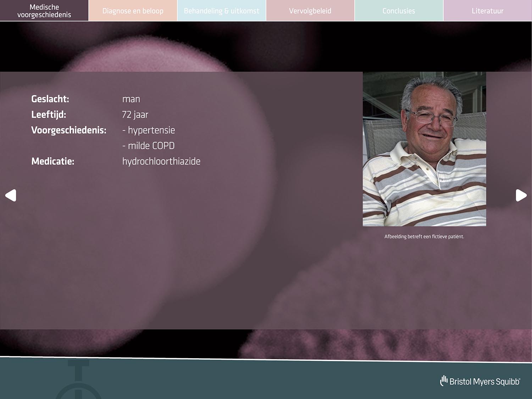Go to the Conclusies tab

[399, 11]
